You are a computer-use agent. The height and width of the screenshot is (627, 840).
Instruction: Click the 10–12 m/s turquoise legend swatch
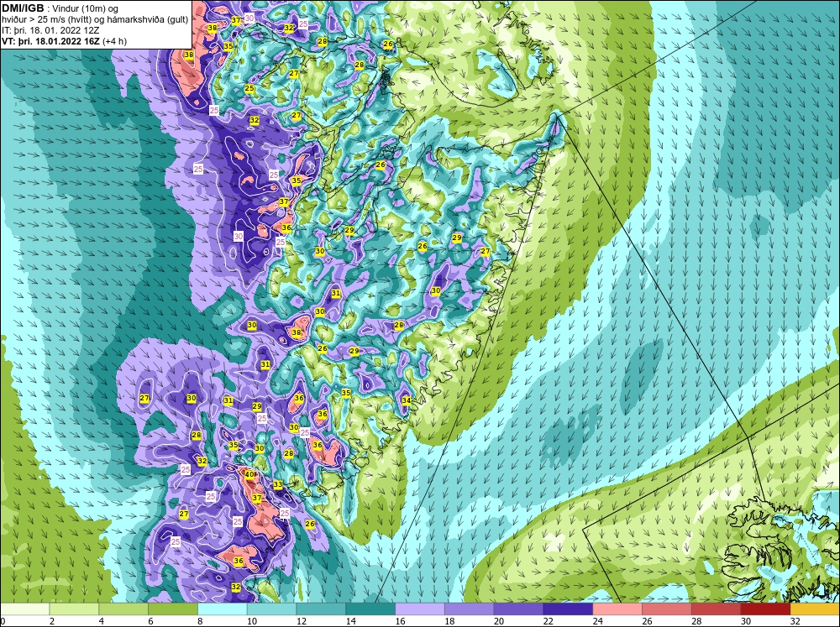click(x=271, y=609)
